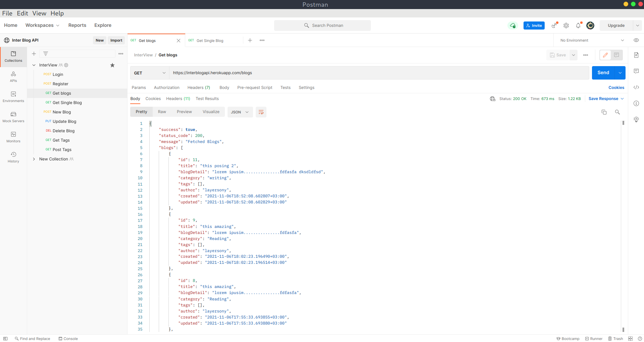
Task: Collapse the InterView collection
Action: (x=34, y=65)
